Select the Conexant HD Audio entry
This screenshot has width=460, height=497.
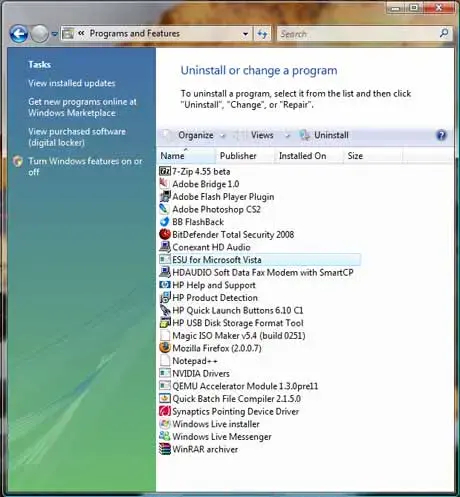211,247
